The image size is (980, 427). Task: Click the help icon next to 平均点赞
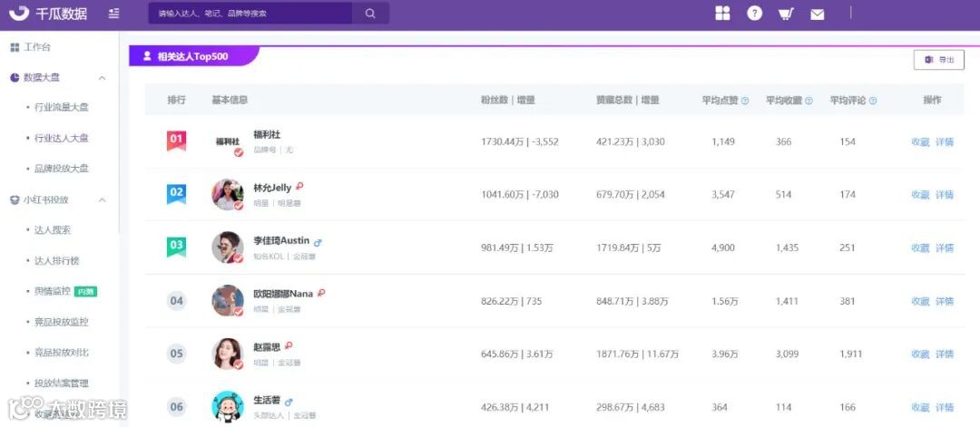[744, 101]
